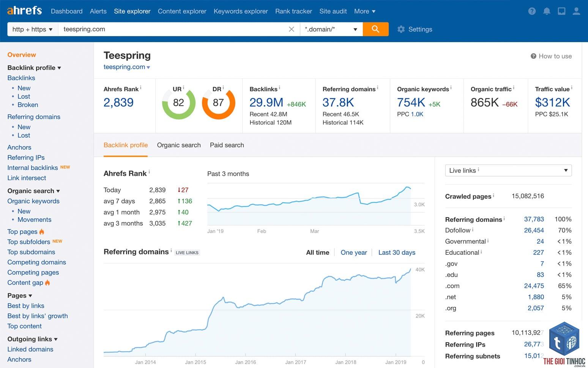Open the Overview sidebar link
Viewport: 588px width, 368px height.
[22, 55]
